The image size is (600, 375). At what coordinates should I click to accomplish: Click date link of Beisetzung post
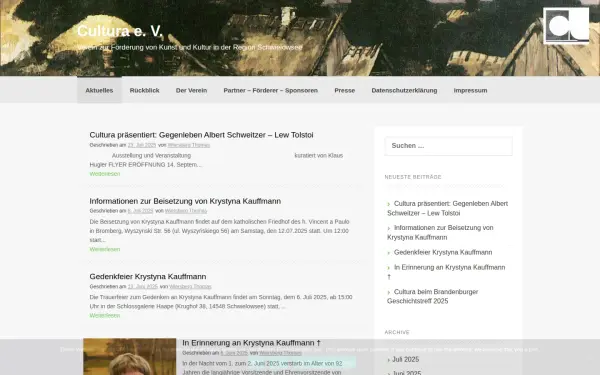click(140, 211)
